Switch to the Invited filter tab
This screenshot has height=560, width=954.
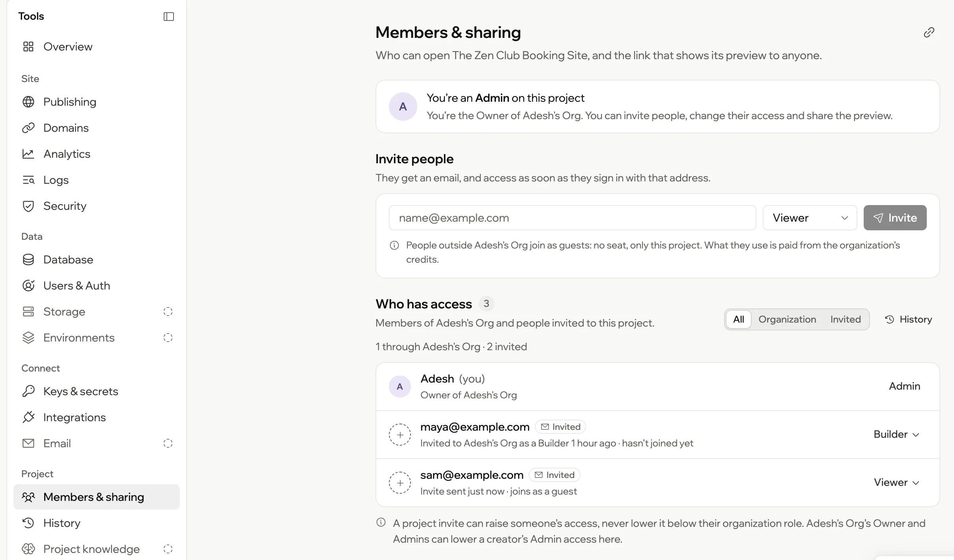tap(846, 319)
